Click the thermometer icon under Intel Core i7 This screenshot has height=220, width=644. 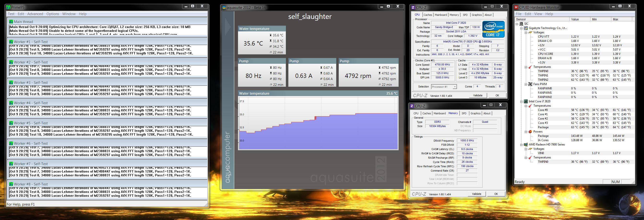click(530, 106)
